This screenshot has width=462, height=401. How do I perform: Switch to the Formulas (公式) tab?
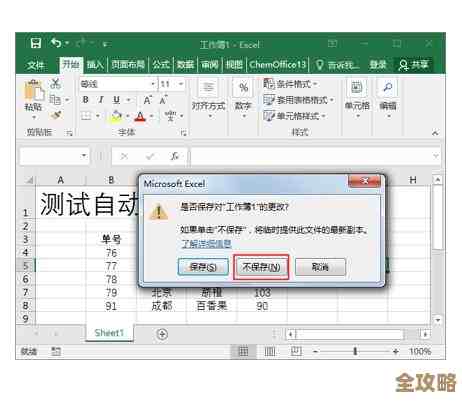[161, 65]
